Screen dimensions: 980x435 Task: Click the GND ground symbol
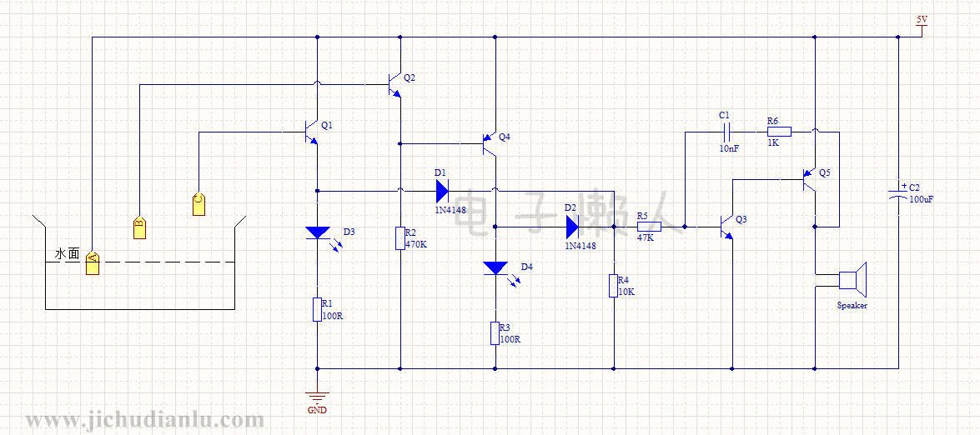(x=318, y=398)
